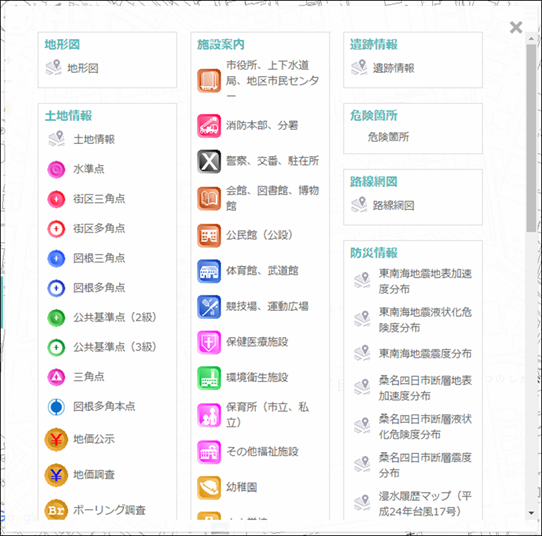This screenshot has height=536, width=542.
Task: Click icon beside 桑名四日市断層震度分布
Action: pos(362,464)
